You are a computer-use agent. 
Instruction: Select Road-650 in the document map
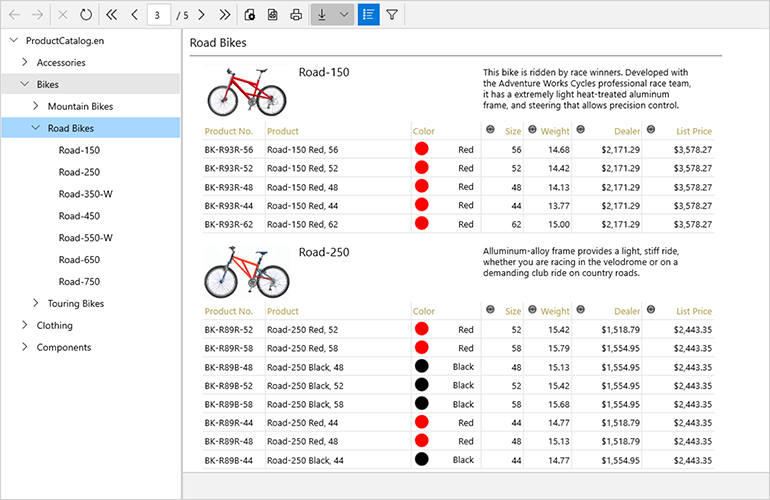[79, 260]
